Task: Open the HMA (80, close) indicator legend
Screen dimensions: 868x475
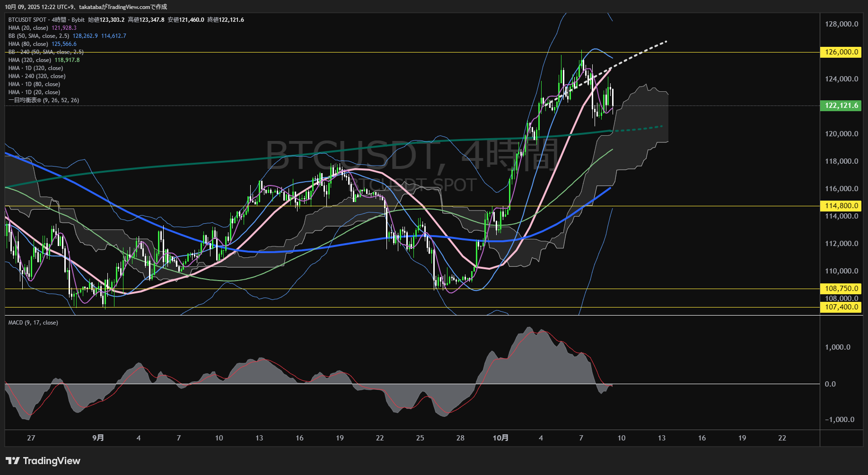Action: pyautogui.click(x=28, y=44)
